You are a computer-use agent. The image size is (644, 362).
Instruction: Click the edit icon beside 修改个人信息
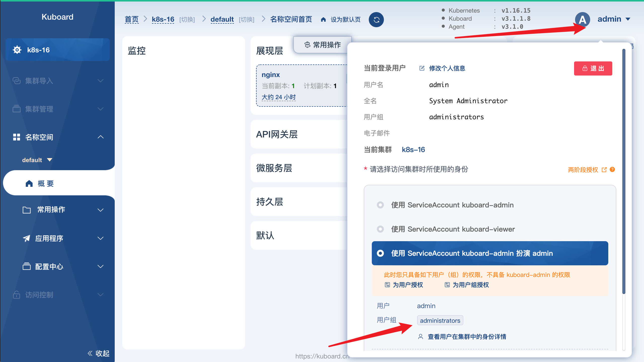click(422, 68)
